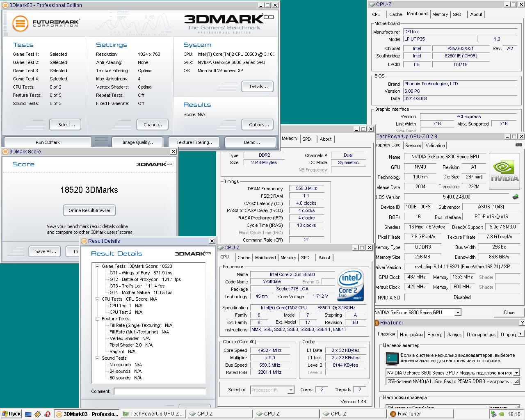Collapse the Feature Tests tree node

(x=98, y=319)
